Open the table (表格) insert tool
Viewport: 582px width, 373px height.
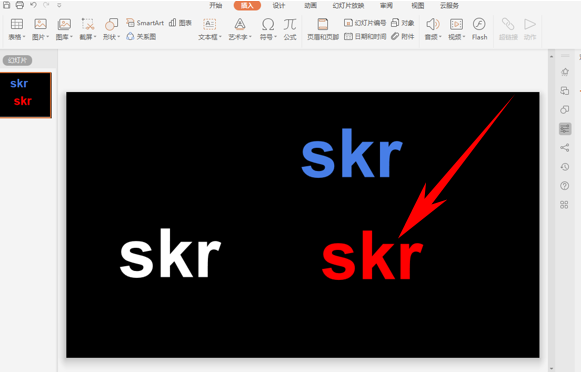17,29
